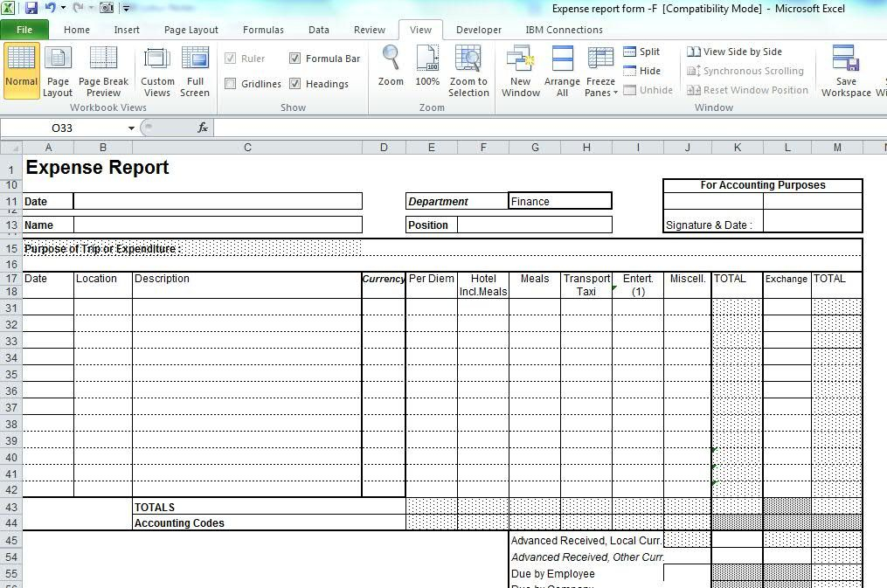
Task: Open the Name Box dropdown arrow
Action: [x=131, y=128]
